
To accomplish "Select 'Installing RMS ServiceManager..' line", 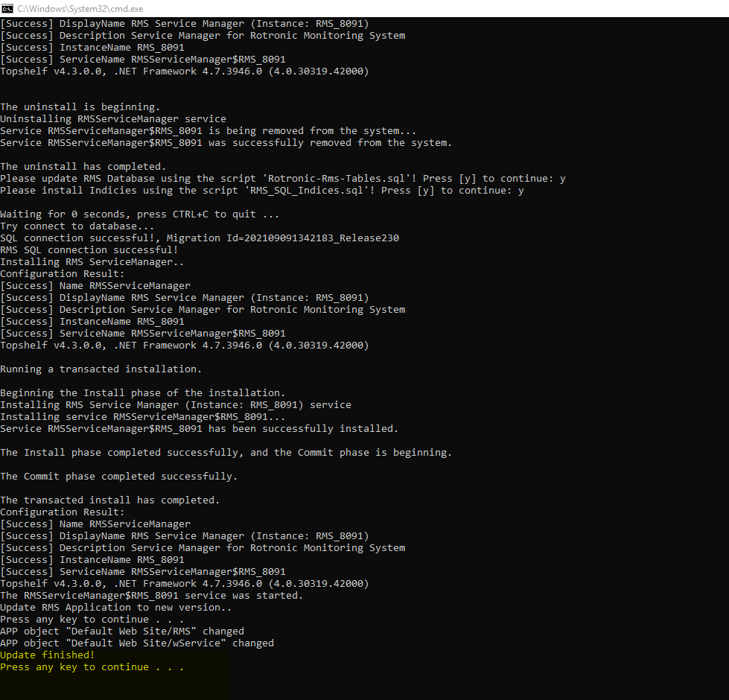I will click(92, 262).
